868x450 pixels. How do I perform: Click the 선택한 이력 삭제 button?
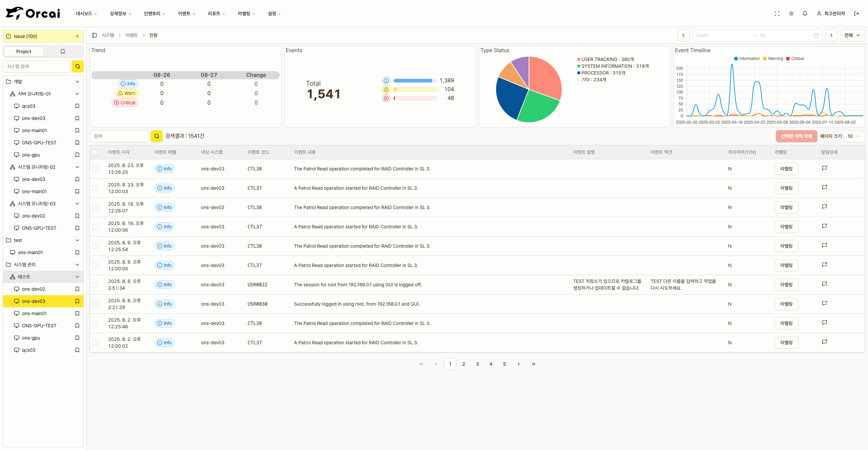(x=796, y=136)
